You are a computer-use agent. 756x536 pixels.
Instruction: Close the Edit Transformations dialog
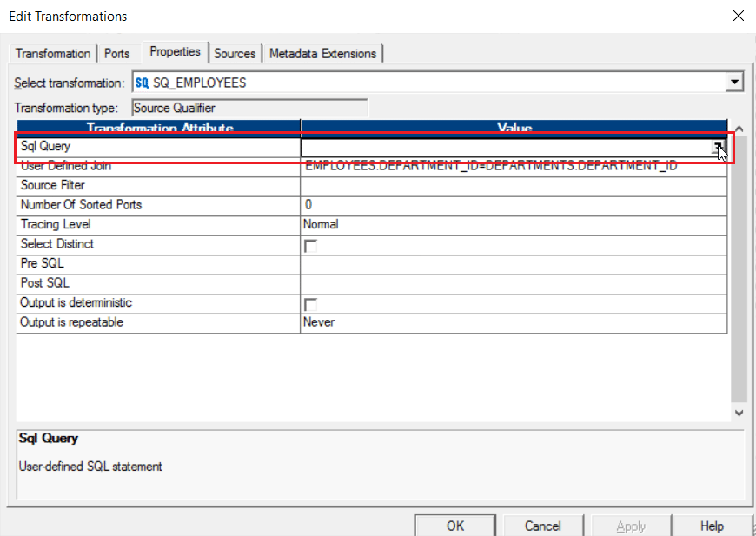coord(738,16)
